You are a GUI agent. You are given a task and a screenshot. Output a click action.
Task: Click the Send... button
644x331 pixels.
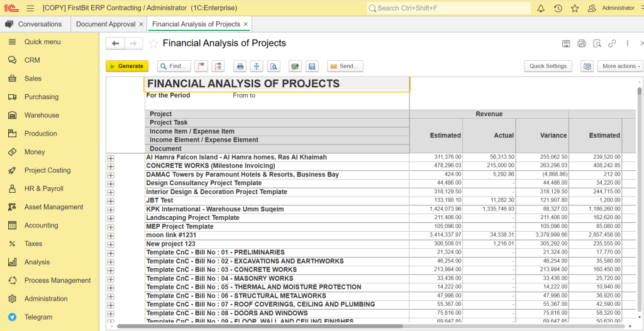(345, 66)
